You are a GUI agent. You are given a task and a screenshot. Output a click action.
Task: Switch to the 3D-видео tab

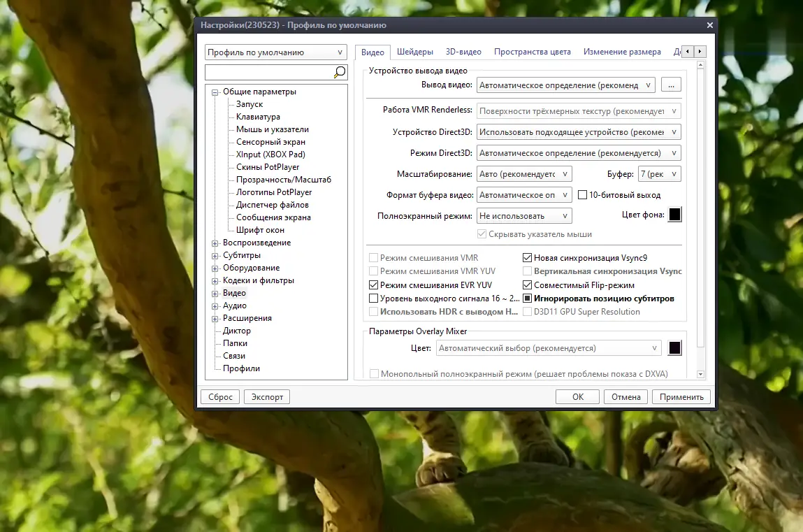463,52
